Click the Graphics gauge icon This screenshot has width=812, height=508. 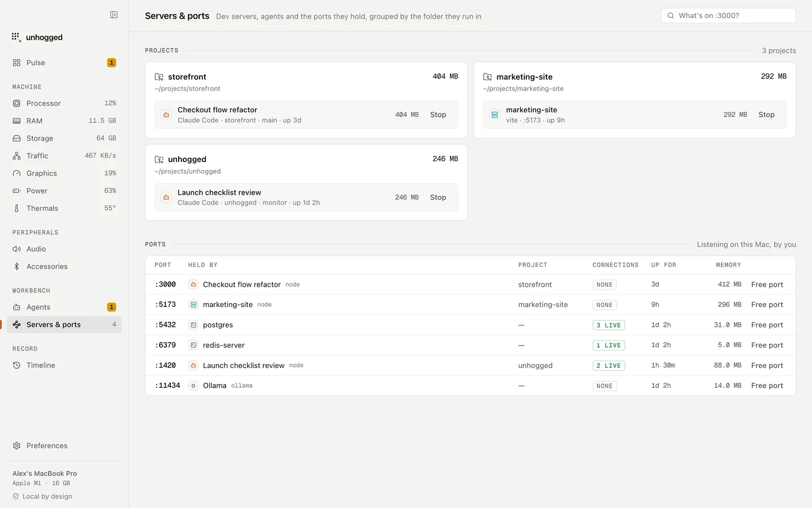coord(17,173)
